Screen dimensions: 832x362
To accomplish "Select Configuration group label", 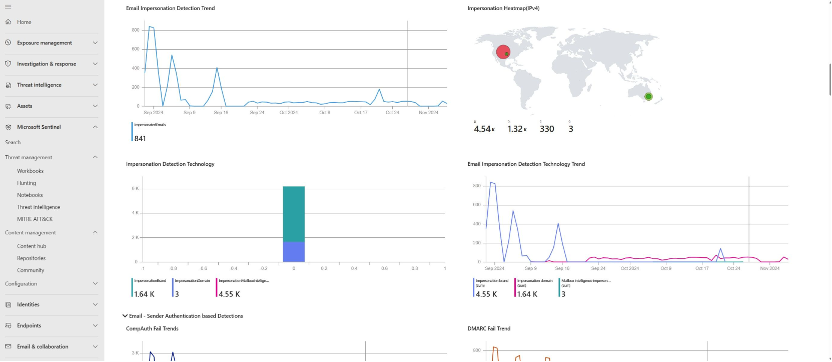I will pos(21,284).
